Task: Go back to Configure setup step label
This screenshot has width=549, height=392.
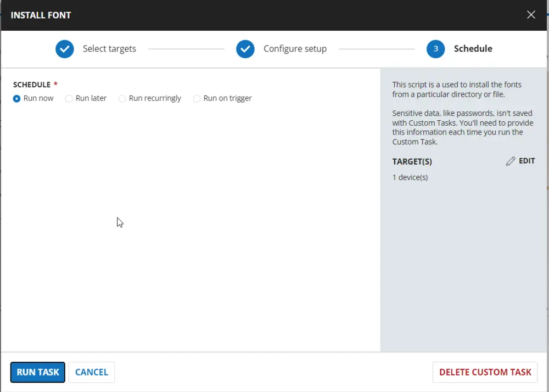Action: pos(295,49)
